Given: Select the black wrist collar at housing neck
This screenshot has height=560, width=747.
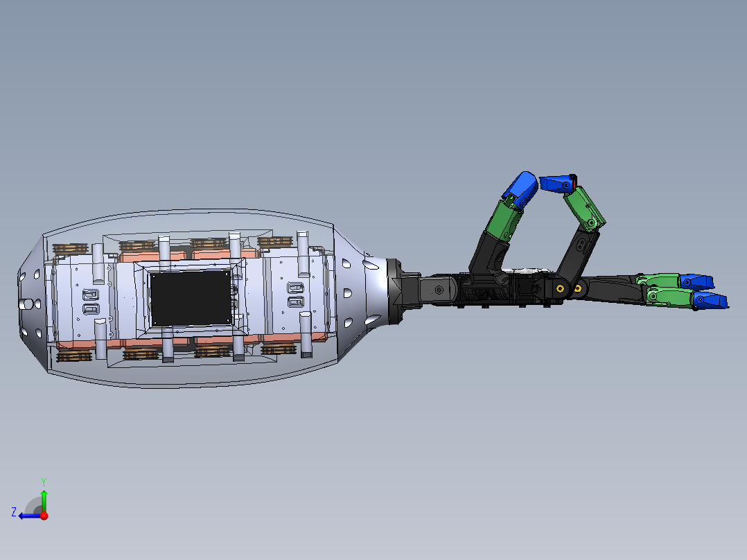Looking at the screenshot, I should tap(394, 292).
